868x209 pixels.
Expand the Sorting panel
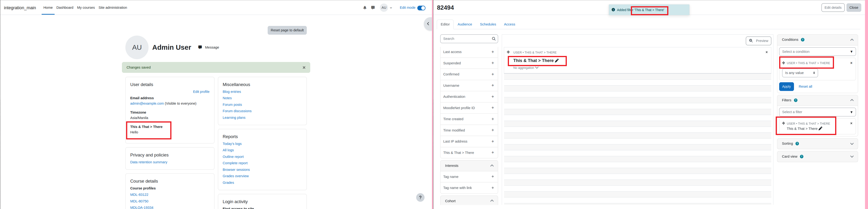(852, 144)
